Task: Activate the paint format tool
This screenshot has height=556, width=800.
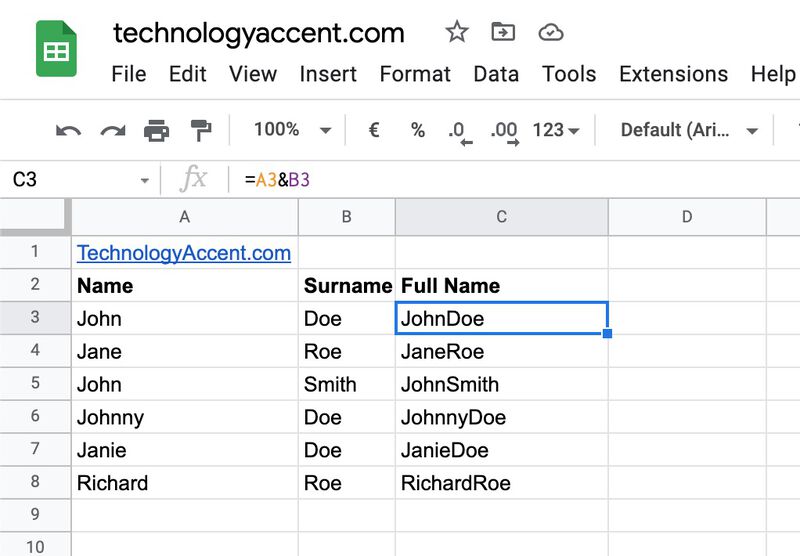Action: (201, 131)
